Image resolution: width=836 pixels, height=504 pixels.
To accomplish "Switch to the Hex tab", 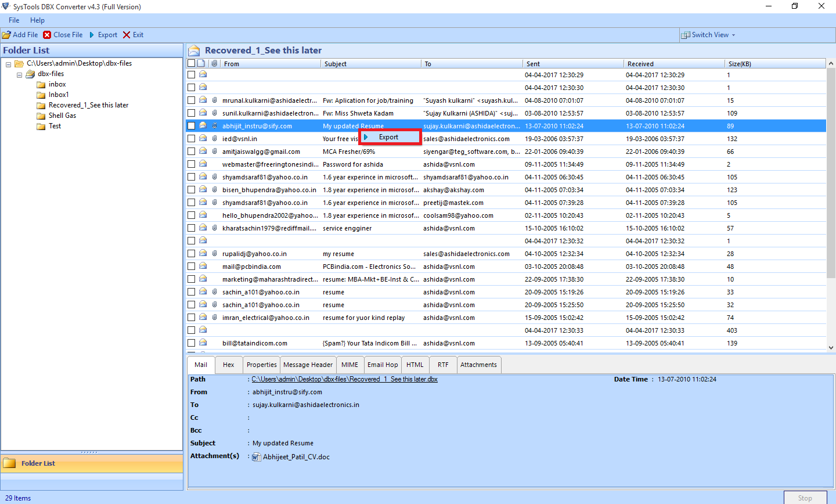I will (x=229, y=365).
